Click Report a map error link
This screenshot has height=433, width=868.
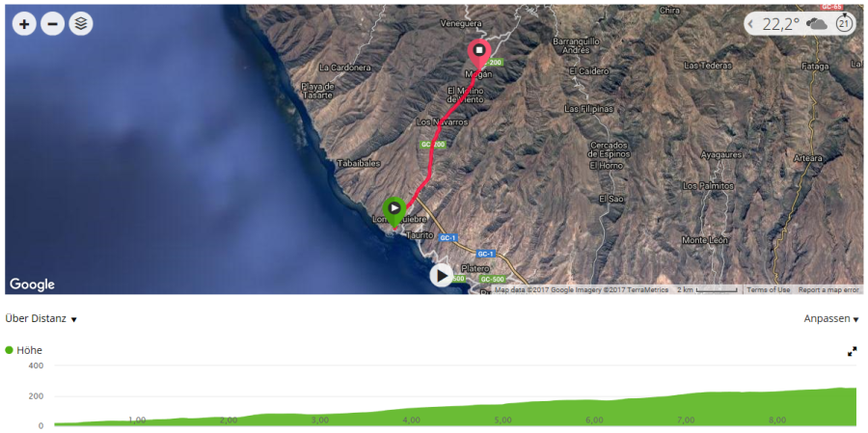pos(828,289)
